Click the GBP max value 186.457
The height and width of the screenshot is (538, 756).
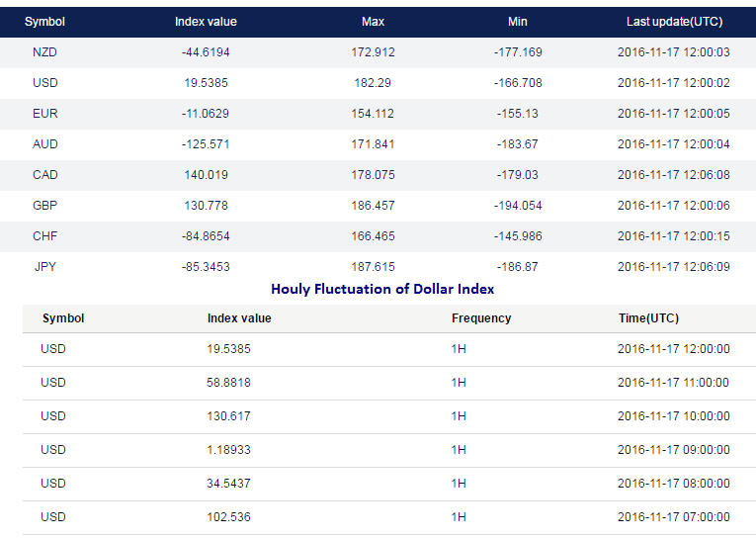click(373, 206)
